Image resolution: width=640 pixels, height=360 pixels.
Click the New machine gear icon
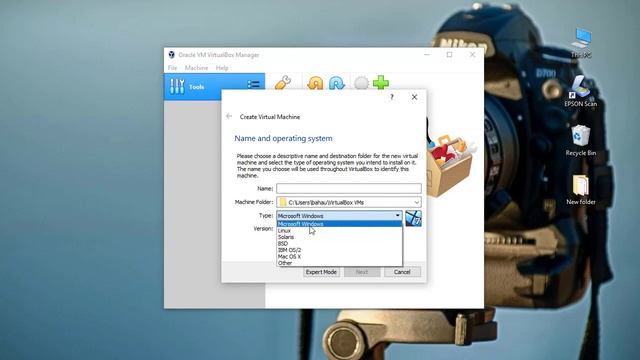click(361, 83)
